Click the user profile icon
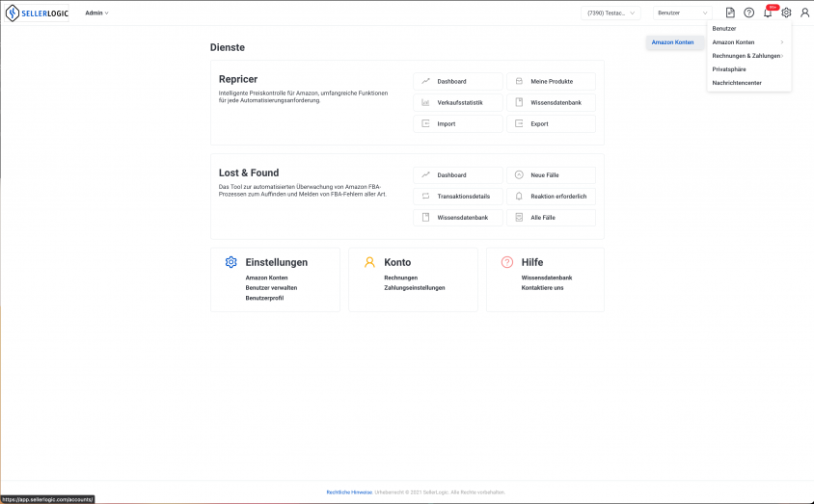This screenshot has width=814, height=504. (x=804, y=13)
